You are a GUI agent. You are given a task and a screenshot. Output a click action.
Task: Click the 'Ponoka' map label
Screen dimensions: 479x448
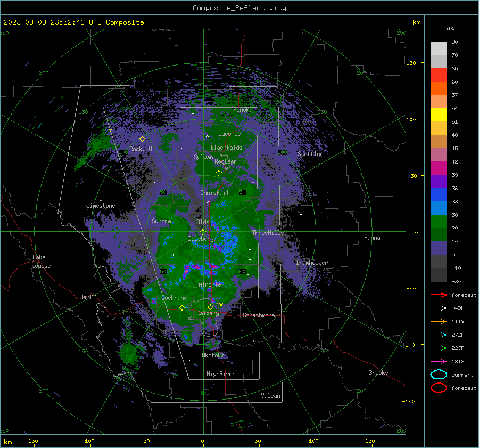243,110
